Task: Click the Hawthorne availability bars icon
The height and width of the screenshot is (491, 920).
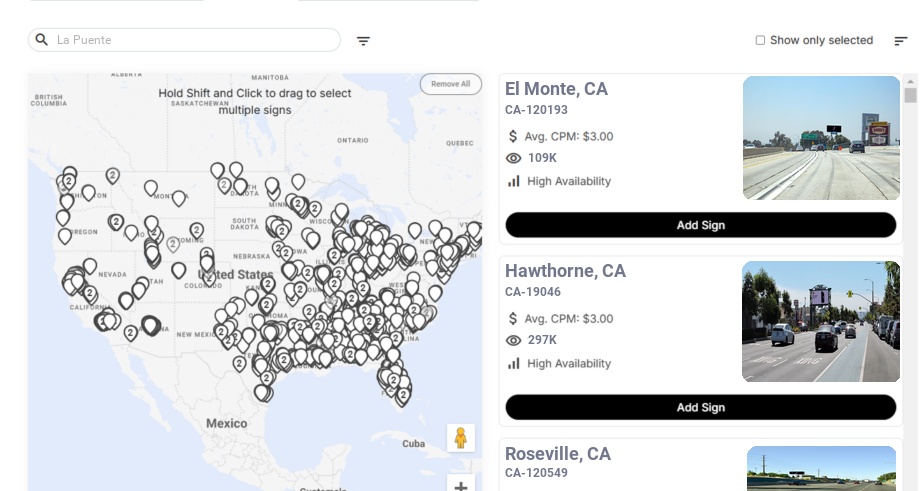Action: click(x=514, y=363)
